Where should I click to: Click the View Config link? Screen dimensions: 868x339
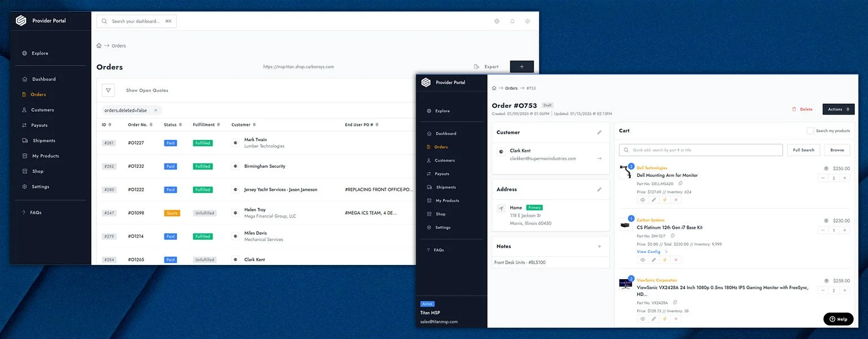coord(647,251)
